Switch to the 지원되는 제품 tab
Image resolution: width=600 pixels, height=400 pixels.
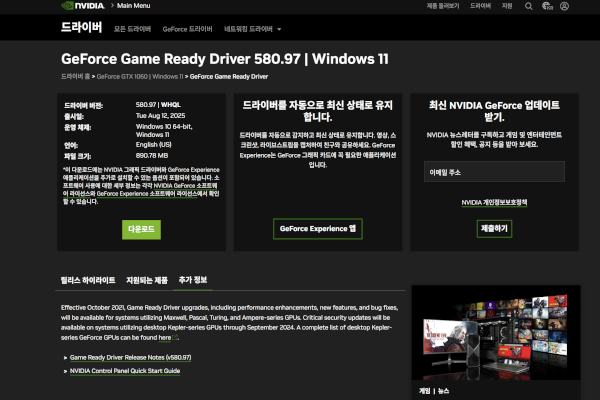(x=146, y=279)
